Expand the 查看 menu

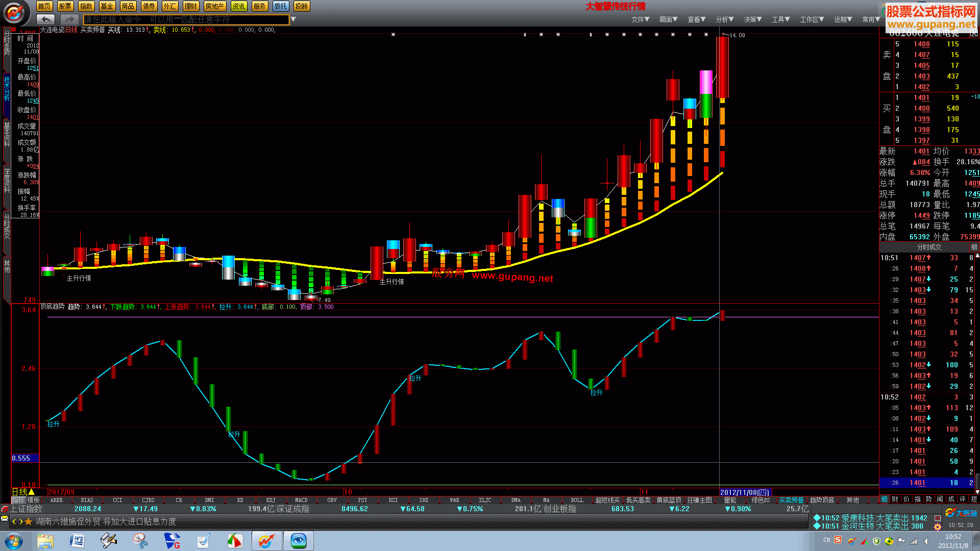point(696,19)
